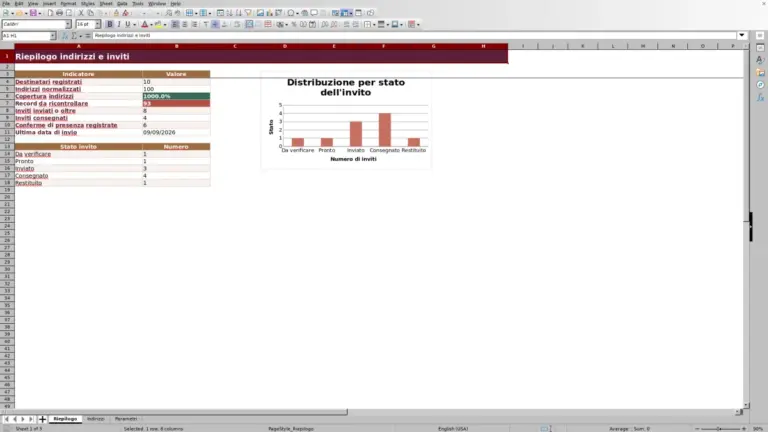Click the Function Wizard icon by the formula bar

click(64, 36)
